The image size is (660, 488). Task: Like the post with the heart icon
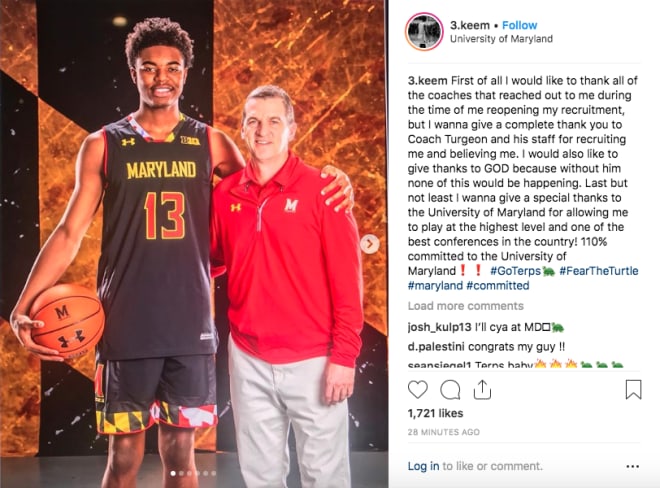418,389
